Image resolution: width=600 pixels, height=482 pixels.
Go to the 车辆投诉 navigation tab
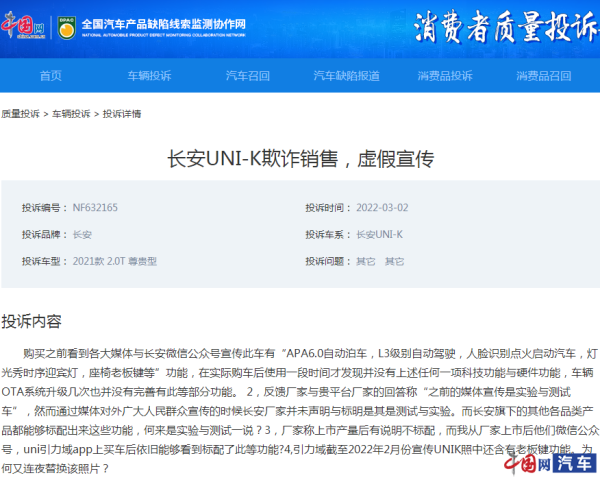click(149, 76)
